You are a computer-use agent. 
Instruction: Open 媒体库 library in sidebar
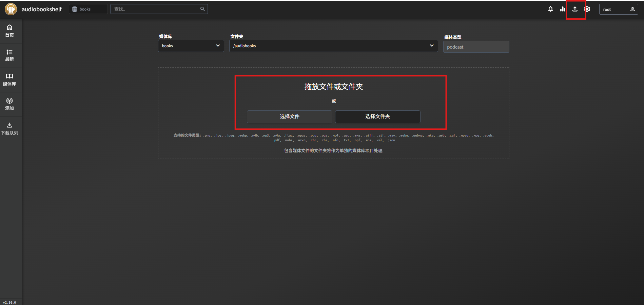(x=9, y=80)
